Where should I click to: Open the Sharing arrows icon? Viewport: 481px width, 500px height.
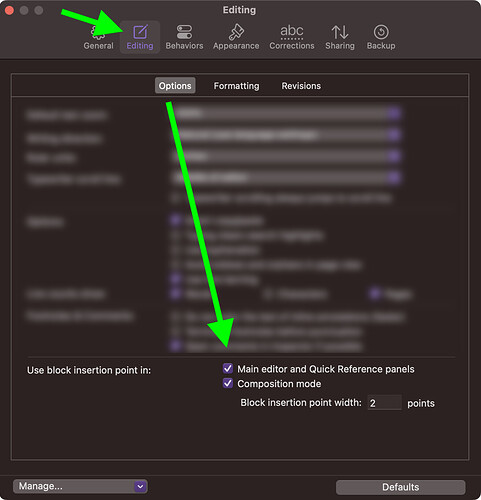340,32
